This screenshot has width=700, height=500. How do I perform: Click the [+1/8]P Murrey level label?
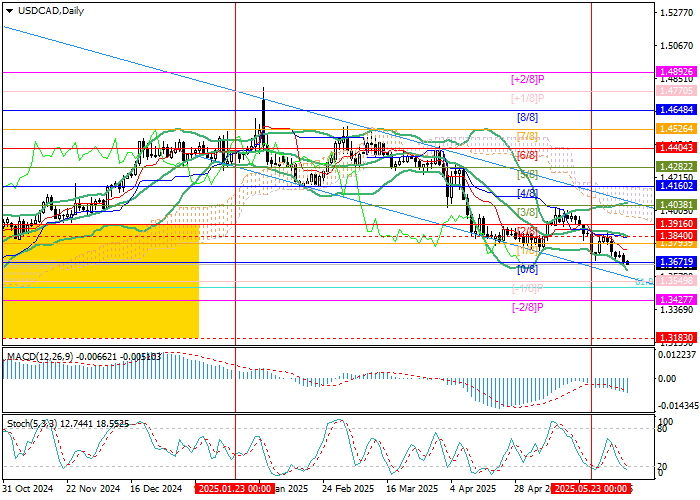(528, 98)
